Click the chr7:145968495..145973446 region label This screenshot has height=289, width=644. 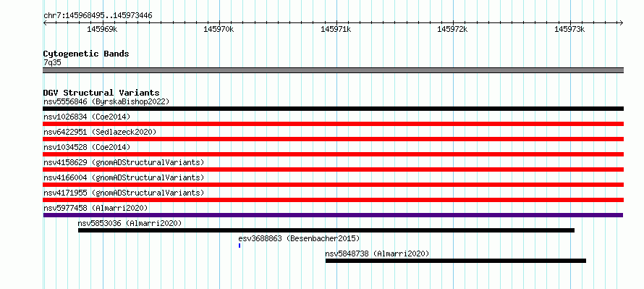[98, 16]
